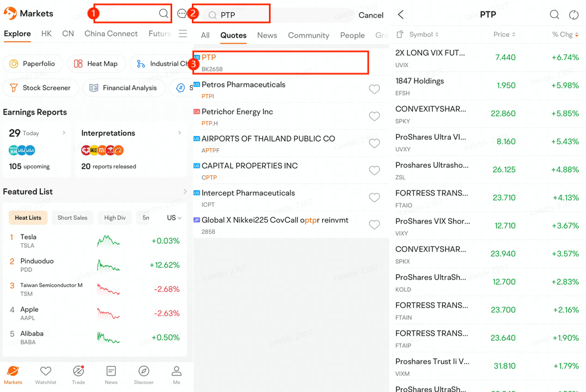Open Apple AAPL row
Image resolution: width=586 pixels, height=392 pixels.
95,313
